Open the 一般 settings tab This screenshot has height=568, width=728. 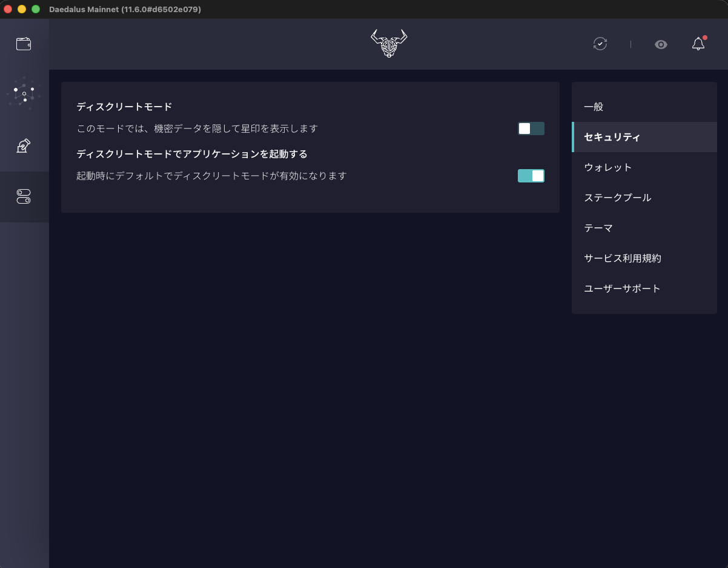pyautogui.click(x=644, y=107)
